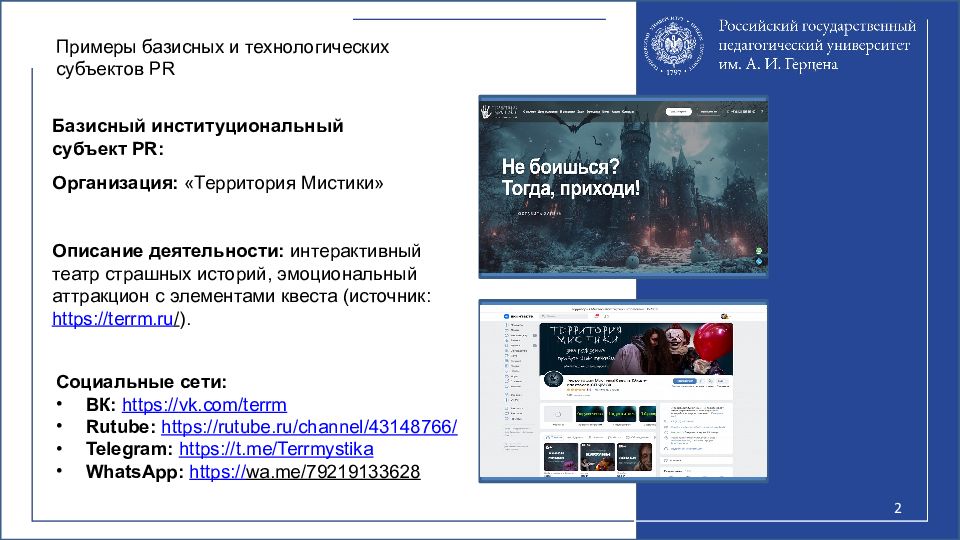Click the slide number 2
Viewport: 960px width, 540px height.
(x=898, y=508)
